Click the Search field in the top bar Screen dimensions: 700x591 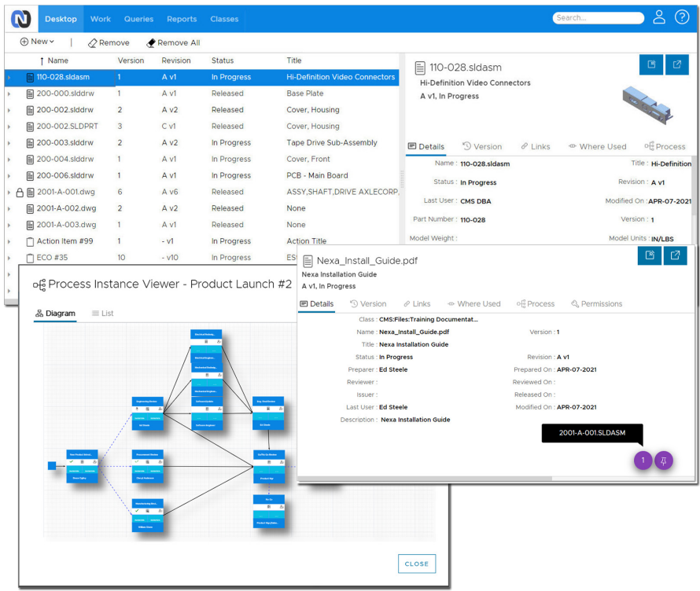click(x=598, y=17)
